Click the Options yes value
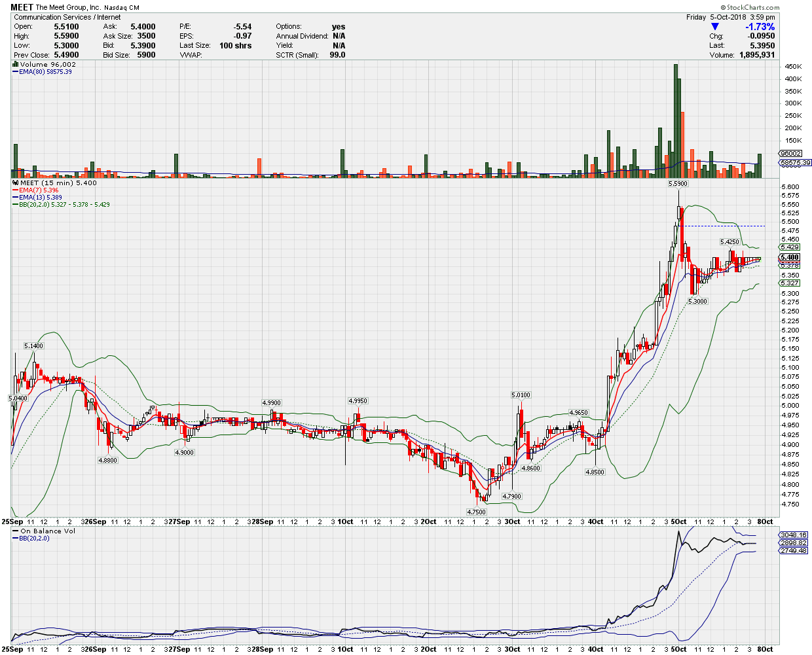This screenshot has height=655, width=812. point(339,27)
